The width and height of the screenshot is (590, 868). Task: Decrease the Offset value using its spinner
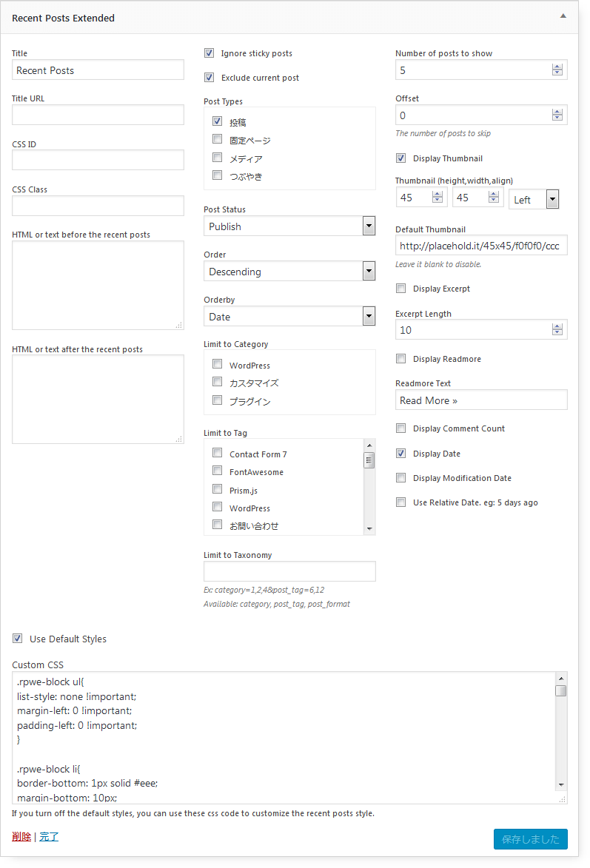point(557,118)
